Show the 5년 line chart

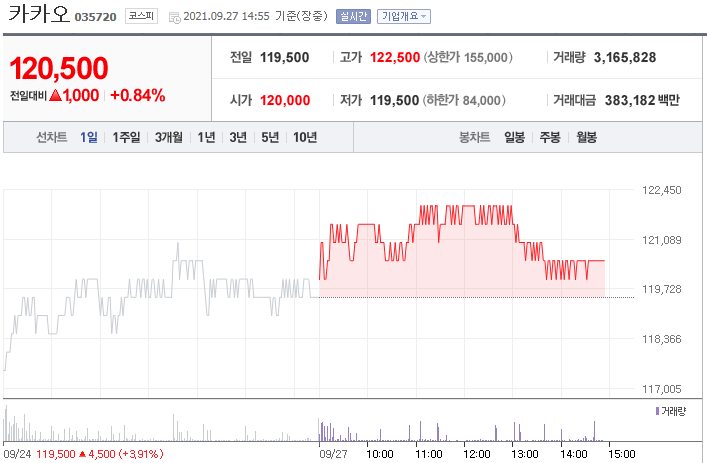coord(270,137)
